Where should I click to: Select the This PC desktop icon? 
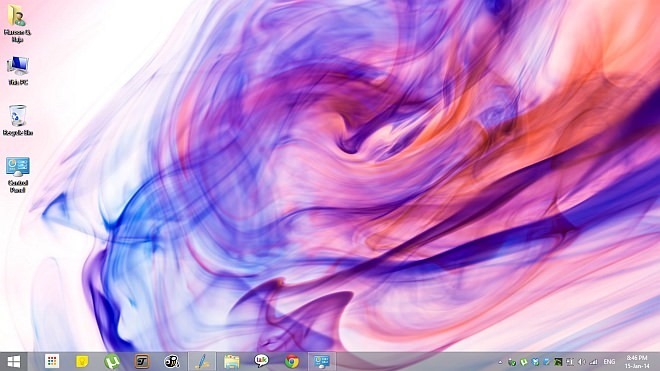coord(18,70)
